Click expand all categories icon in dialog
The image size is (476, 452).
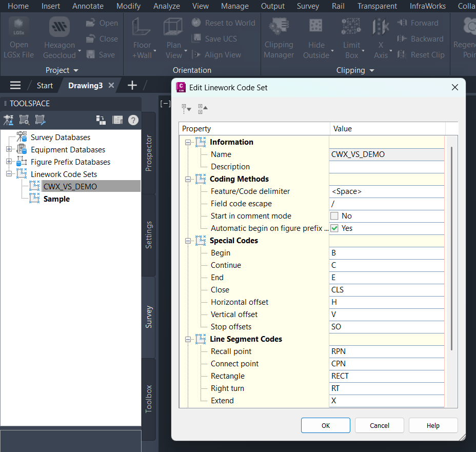(186, 109)
